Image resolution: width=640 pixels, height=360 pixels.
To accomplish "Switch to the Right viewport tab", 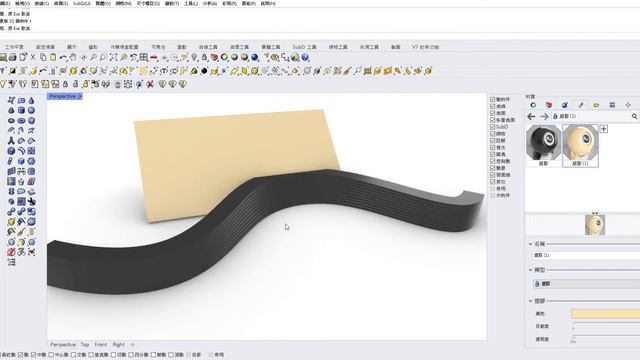I will tap(118, 345).
